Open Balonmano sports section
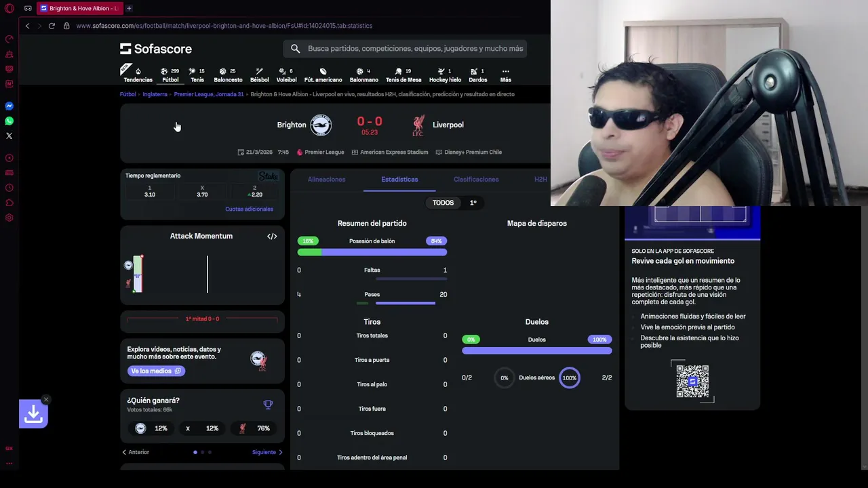 (x=364, y=75)
